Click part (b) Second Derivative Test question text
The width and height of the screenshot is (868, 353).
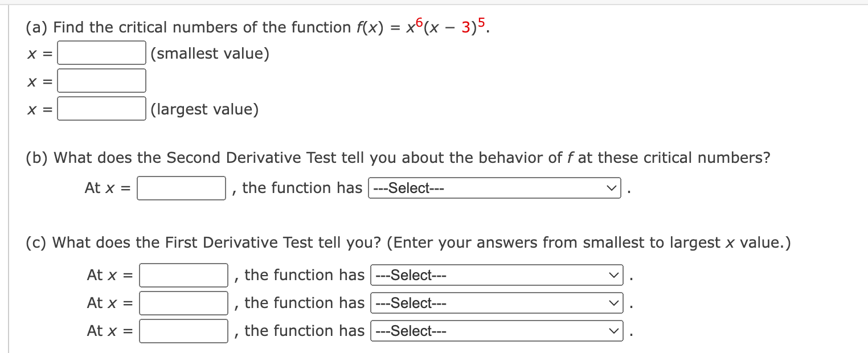[x=398, y=158]
